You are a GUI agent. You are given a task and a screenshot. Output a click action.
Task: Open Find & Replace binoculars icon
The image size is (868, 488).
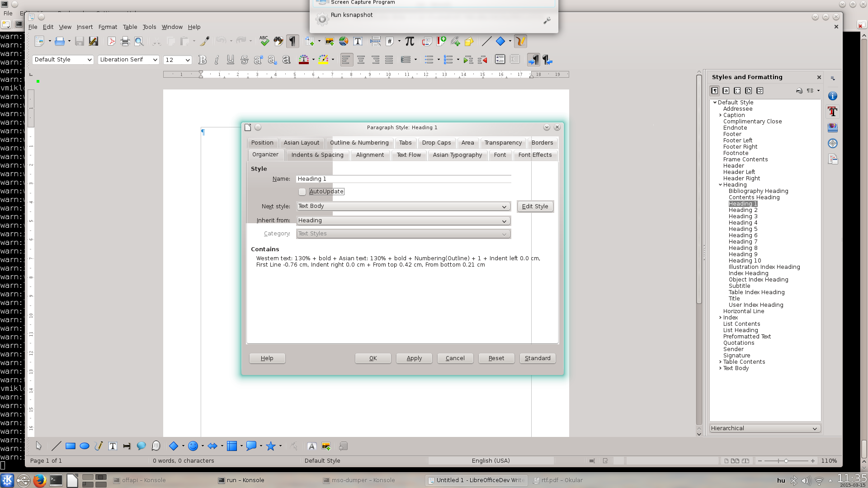(x=278, y=42)
